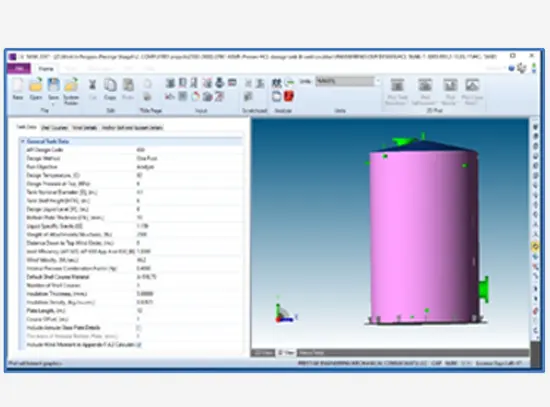Viewport: 550px width, 407px height.
Task: Open the System Folder icon
Action: coord(71,86)
